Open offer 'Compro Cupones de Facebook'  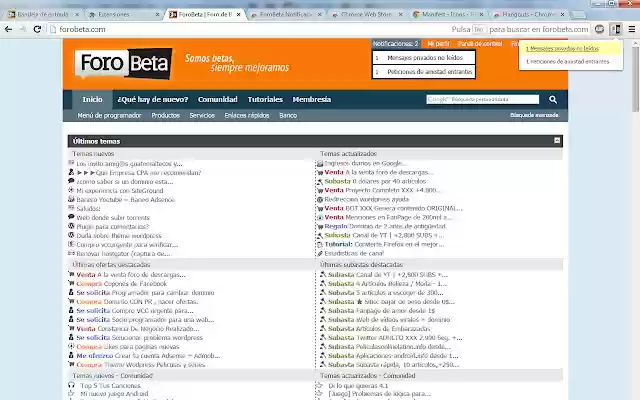point(122,284)
